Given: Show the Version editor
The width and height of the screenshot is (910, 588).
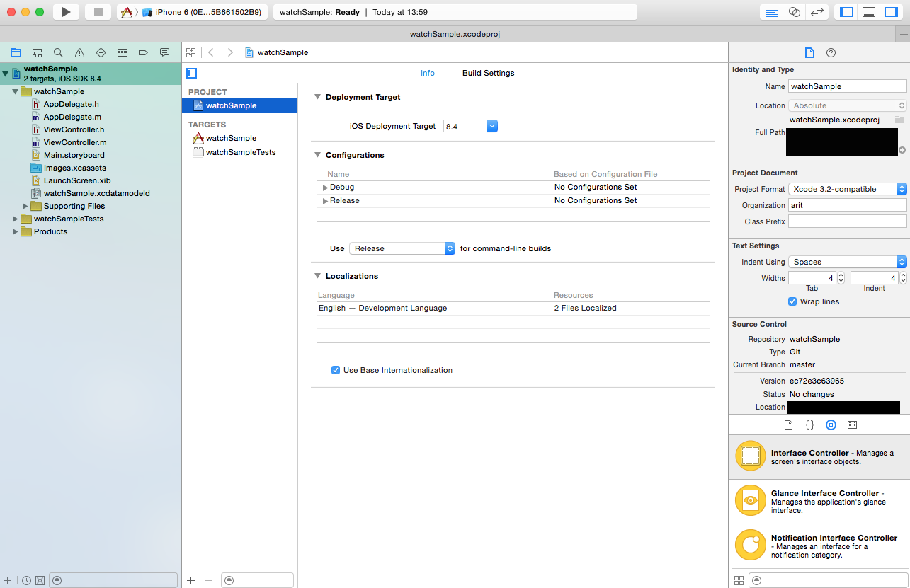Looking at the screenshot, I should pos(817,12).
